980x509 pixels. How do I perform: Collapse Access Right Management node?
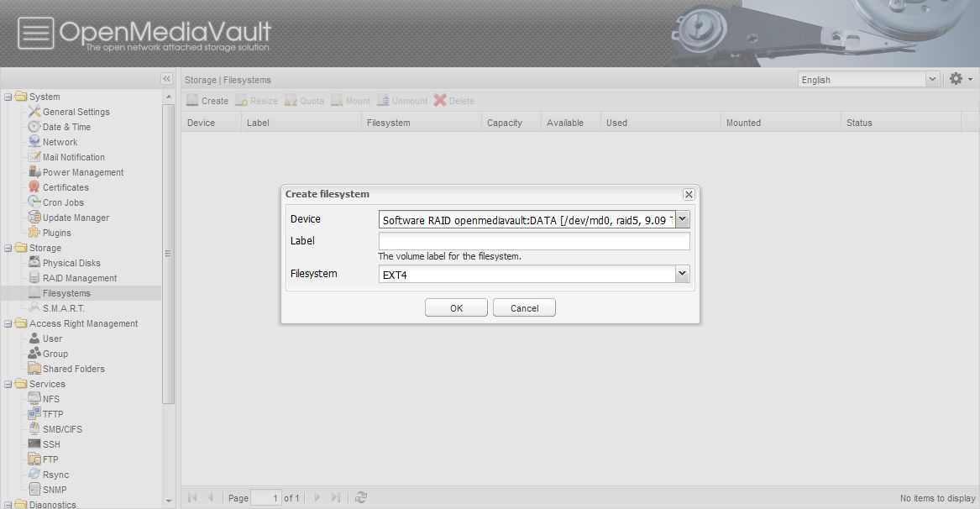[8, 324]
